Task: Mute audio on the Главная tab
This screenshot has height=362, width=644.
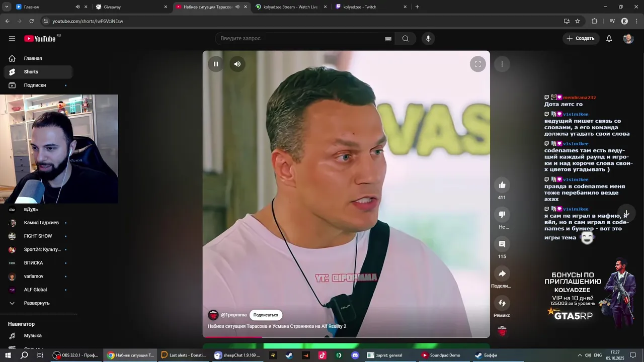Action: pos(77,7)
